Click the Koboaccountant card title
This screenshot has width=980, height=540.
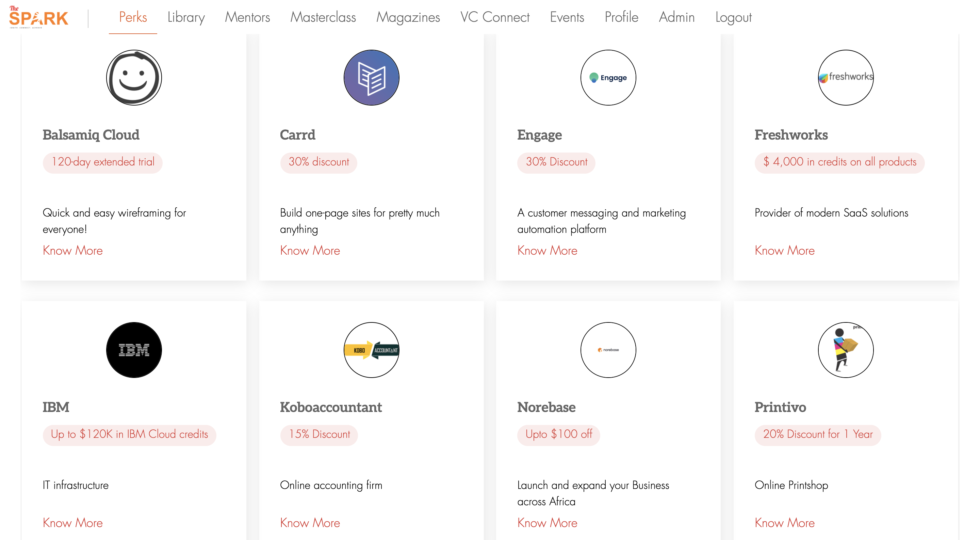pyautogui.click(x=331, y=407)
